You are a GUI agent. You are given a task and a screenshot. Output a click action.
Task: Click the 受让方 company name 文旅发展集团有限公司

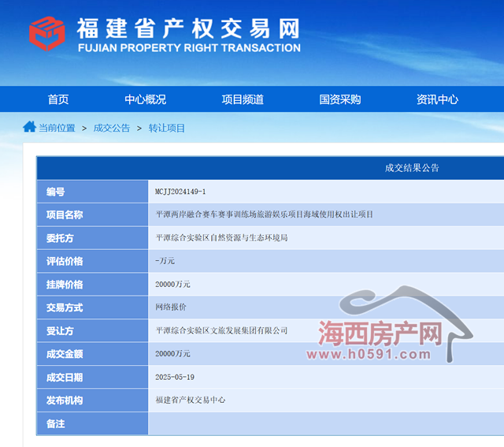(x=222, y=330)
